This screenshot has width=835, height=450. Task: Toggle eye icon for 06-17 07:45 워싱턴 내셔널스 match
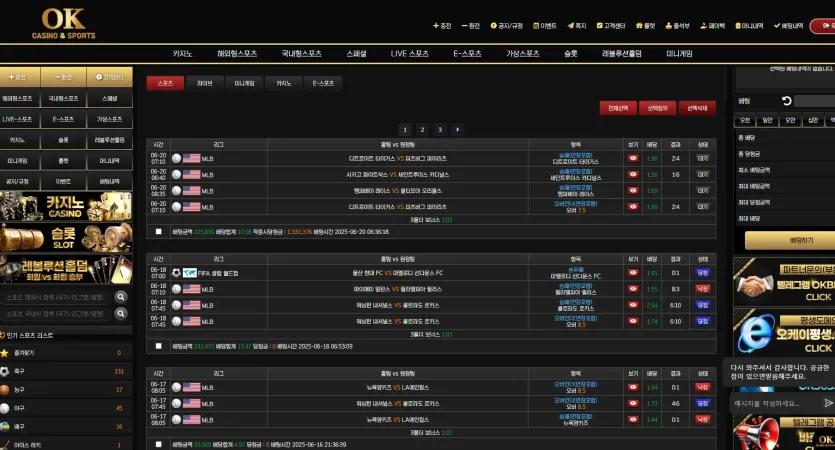coord(633,403)
